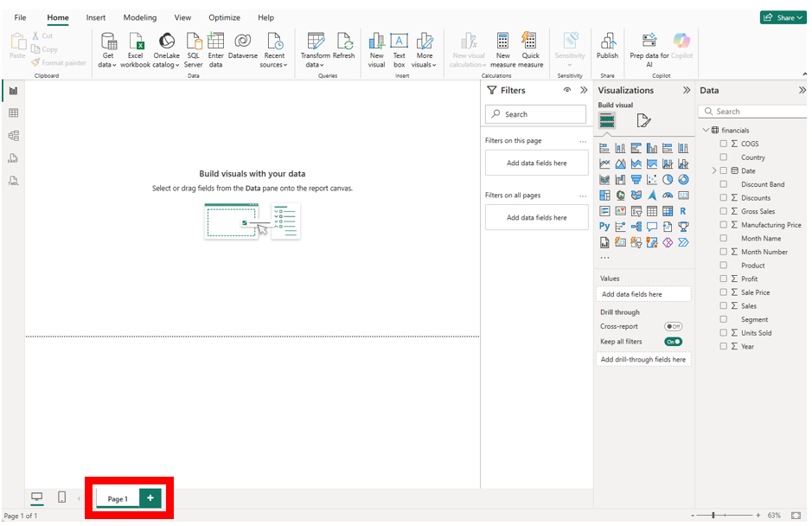The image size is (812, 526).
Task: Open the Format visual tab
Action: [643, 121]
